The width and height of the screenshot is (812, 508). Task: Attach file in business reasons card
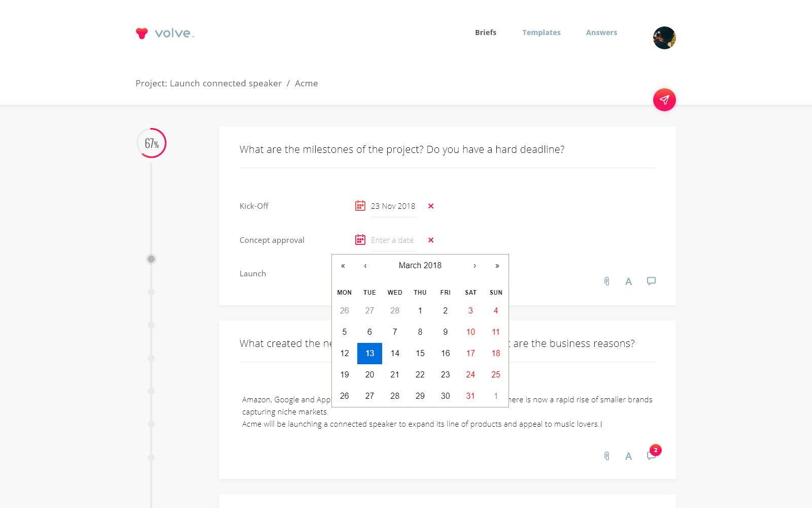pyautogui.click(x=606, y=456)
